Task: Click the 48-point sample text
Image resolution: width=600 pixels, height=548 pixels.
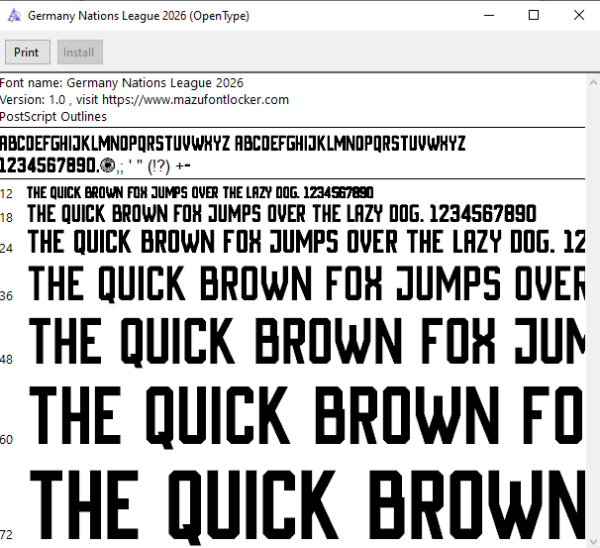Action: point(307,341)
